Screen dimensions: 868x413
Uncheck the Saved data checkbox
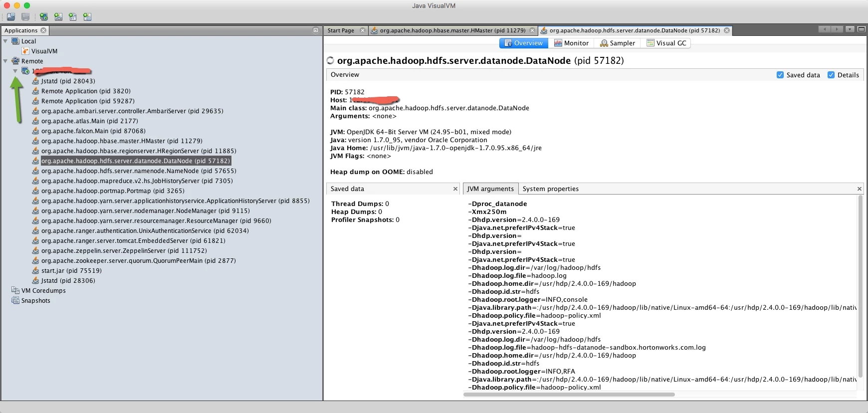pyautogui.click(x=780, y=75)
